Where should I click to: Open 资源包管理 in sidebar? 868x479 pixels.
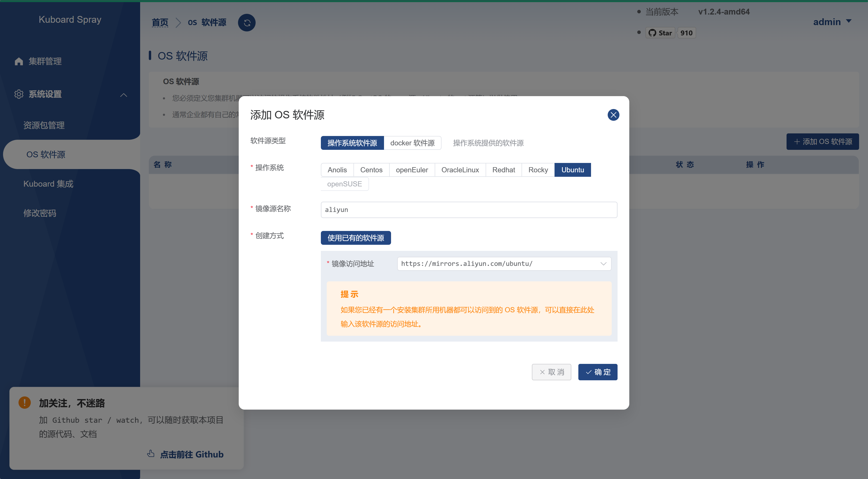coord(44,125)
